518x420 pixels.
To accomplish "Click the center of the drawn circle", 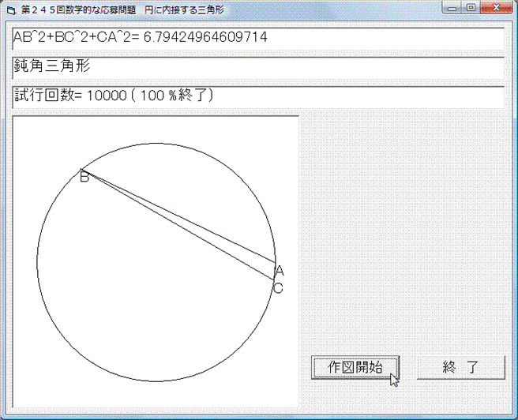I will coord(156,262).
